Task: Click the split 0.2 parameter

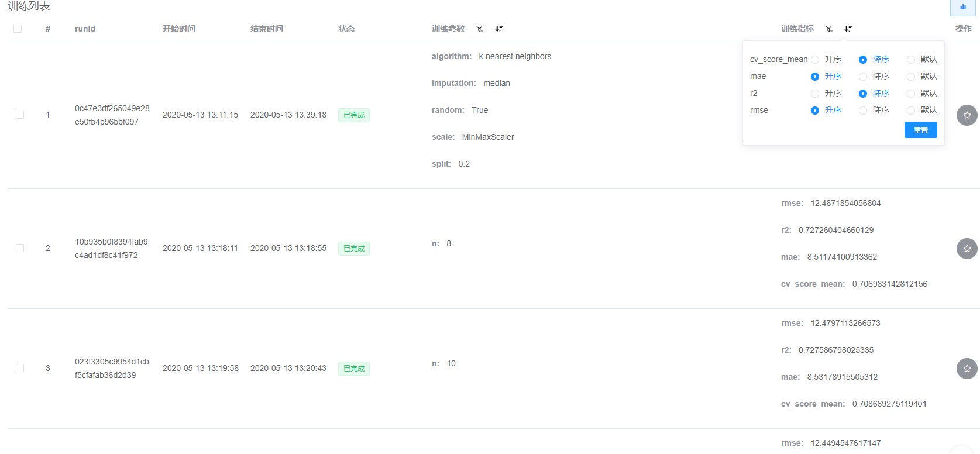Action: [451, 164]
